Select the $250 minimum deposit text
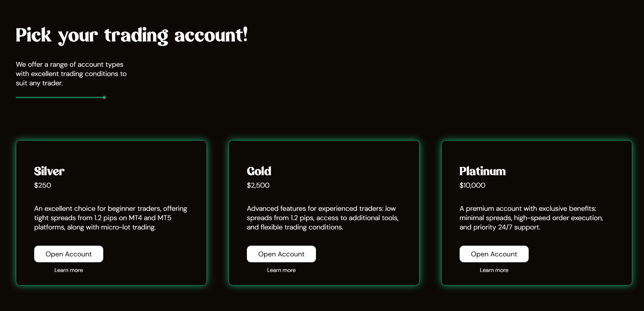Image resolution: width=644 pixels, height=311 pixels. click(x=42, y=186)
